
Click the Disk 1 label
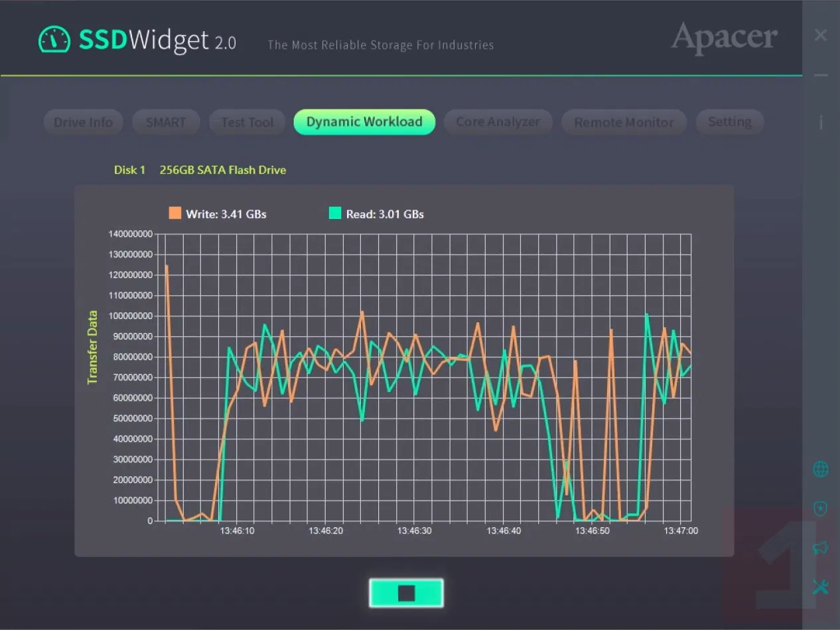129,170
